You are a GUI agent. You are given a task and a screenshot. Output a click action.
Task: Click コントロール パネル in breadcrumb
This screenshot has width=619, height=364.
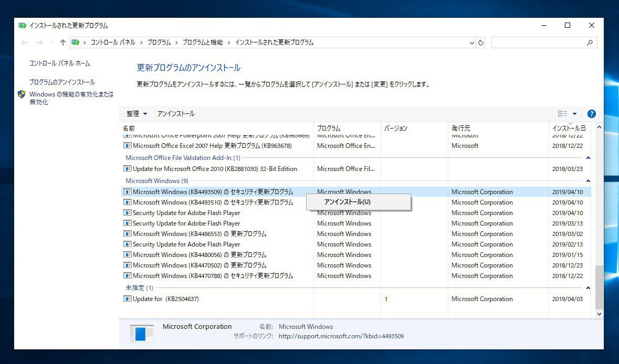(113, 42)
